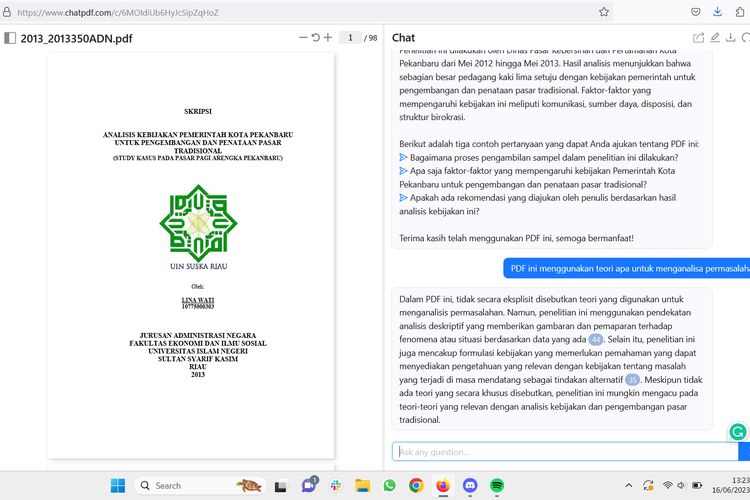Rotate the PDF document

(316, 38)
